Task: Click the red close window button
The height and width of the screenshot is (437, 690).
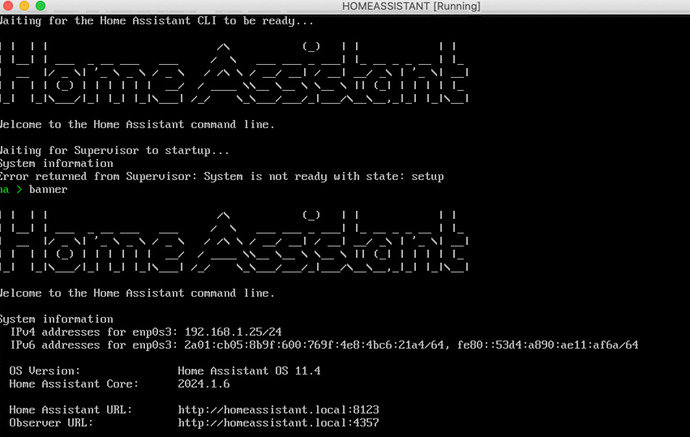Action: [7, 5]
